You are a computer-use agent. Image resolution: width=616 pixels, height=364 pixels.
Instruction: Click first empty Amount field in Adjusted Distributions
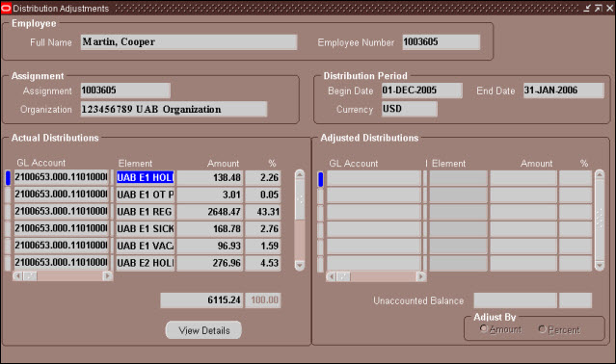tap(523, 178)
